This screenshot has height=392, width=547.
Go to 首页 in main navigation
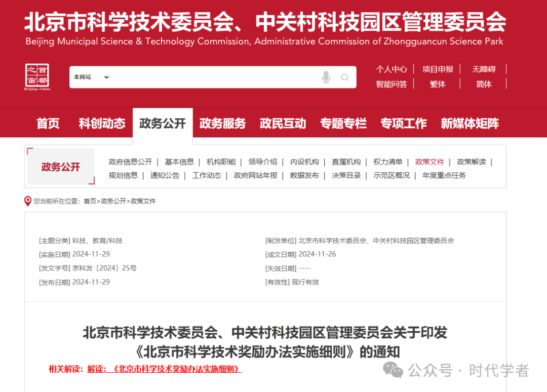click(x=48, y=123)
